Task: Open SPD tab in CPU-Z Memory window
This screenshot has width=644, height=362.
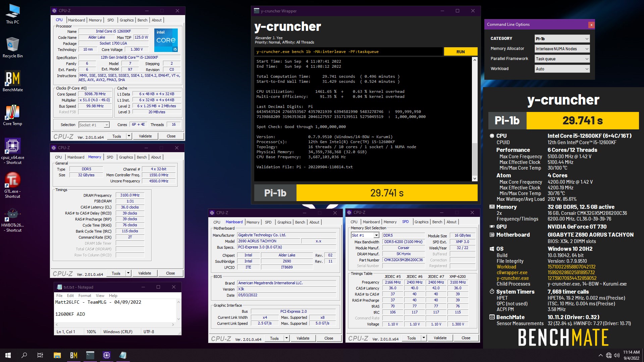Action: coord(110,157)
